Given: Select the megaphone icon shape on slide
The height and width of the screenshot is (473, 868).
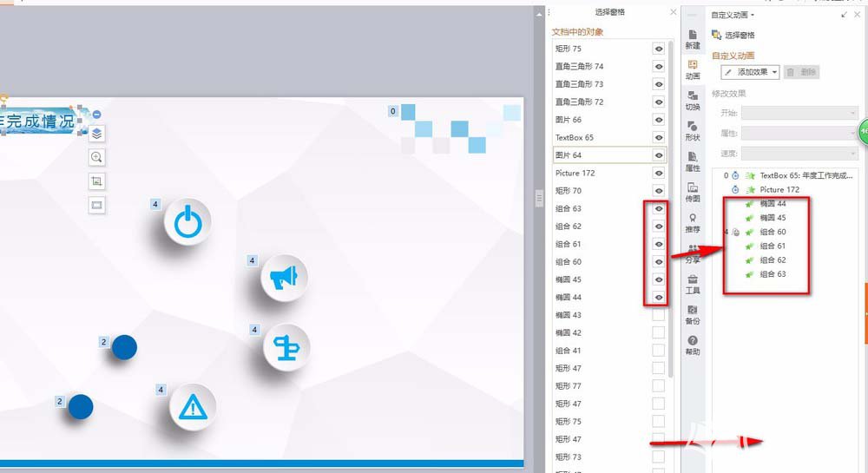Looking at the screenshot, I should [x=284, y=277].
